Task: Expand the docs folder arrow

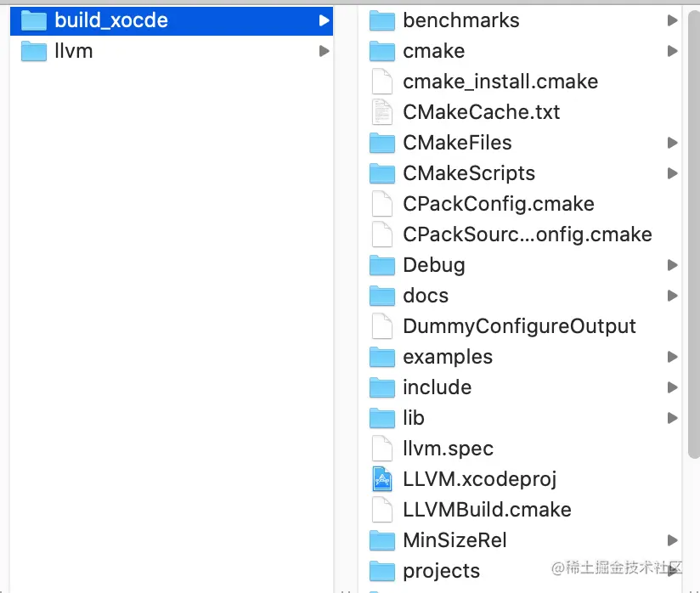Action: point(672,296)
